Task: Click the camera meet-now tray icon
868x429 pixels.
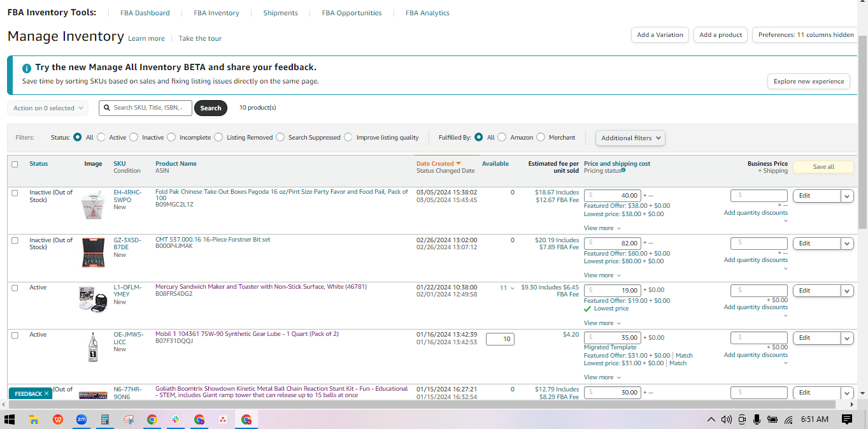Action: point(742,419)
